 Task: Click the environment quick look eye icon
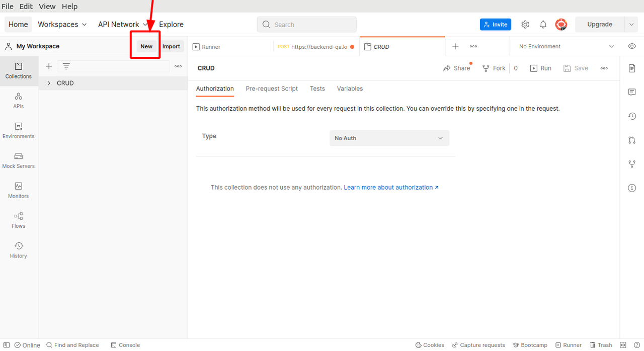point(632,46)
